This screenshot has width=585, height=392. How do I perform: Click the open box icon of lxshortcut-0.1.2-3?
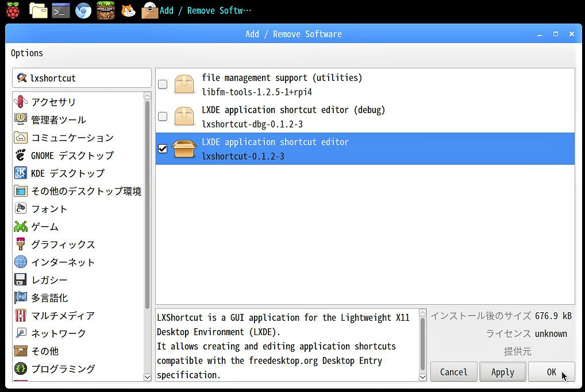coord(184,149)
